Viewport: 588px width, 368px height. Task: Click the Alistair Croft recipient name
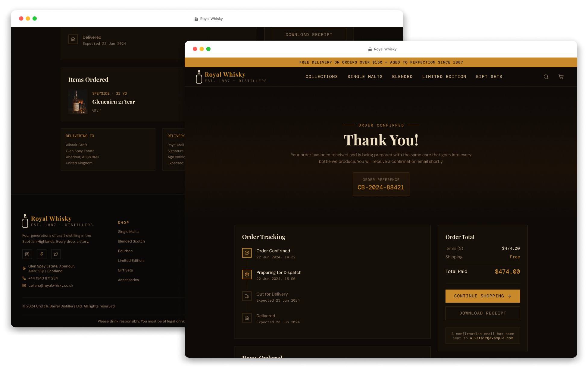pyautogui.click(x=77, y=145)
